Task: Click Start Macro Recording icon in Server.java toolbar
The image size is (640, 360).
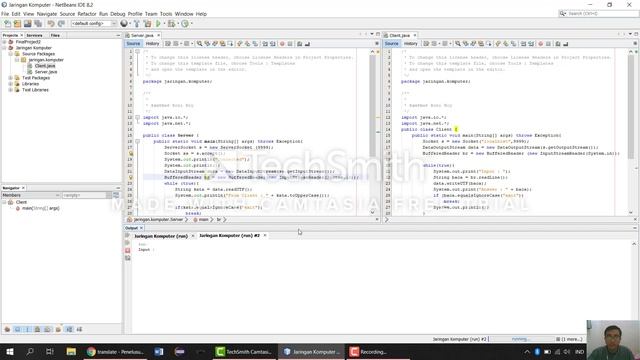Action: [x=282, y=44]
